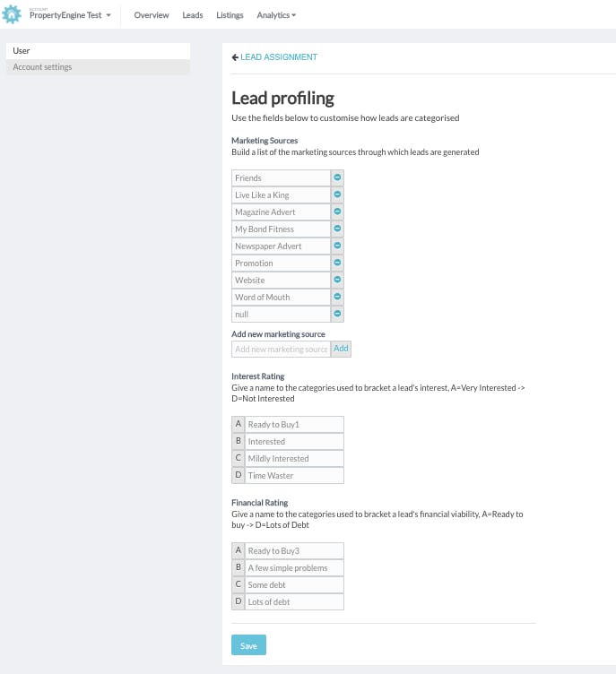
Task: Remove the Word of Mouth source
Action: pos(337,298)
